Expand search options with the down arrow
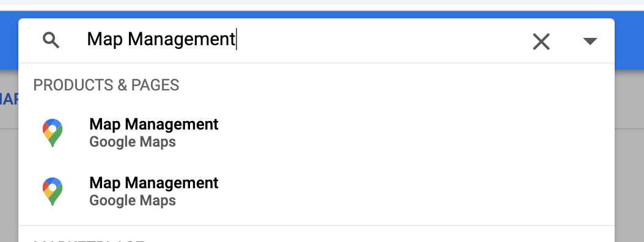The width and height of the screenshot is (644, 242). click(x=590, y=41)
